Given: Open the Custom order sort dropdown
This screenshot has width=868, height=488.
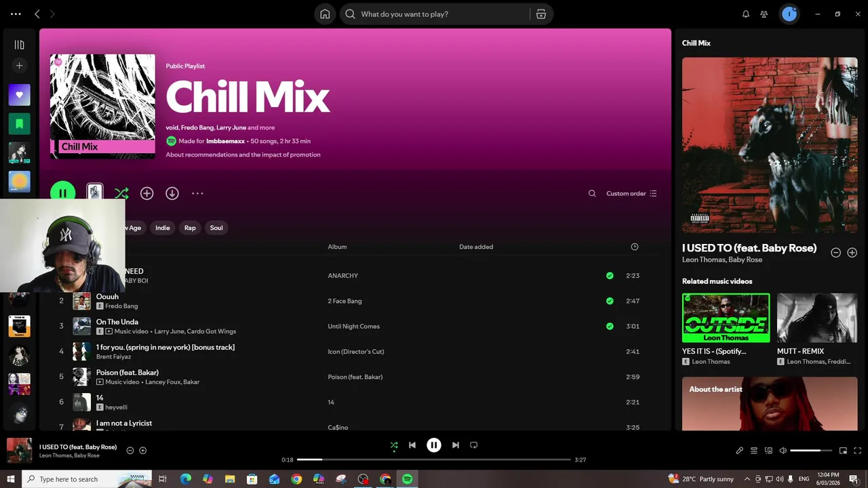Looking at the screenshot, I should pyautogui.click(x=631, y=193).
